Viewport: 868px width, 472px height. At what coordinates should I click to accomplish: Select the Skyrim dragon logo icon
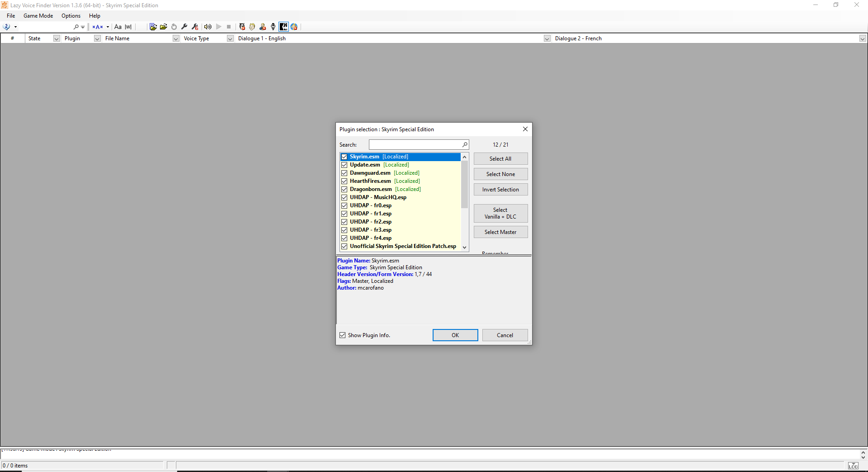[x=273, y=27]
